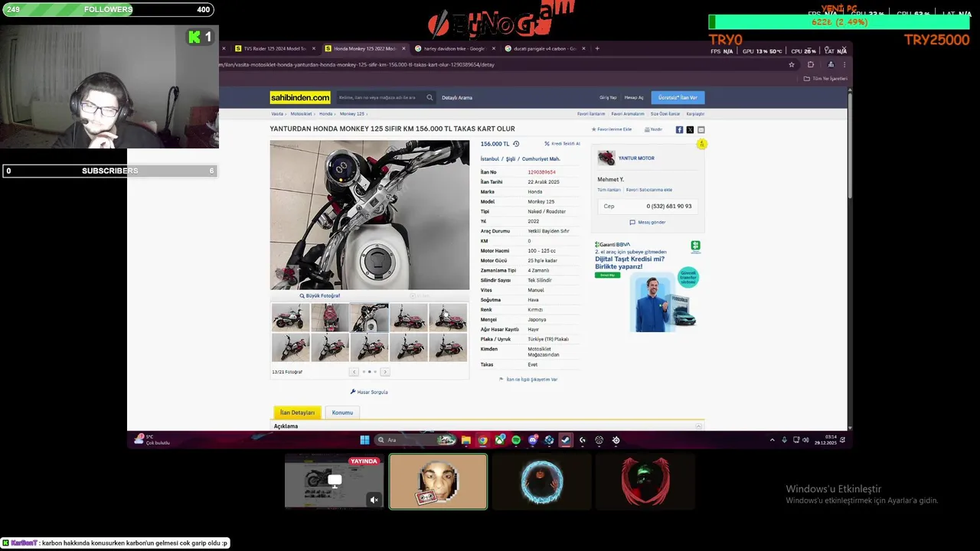This screenshot has height=551, width=980.
Task: Click the Windows Start button
Action: 364,440
